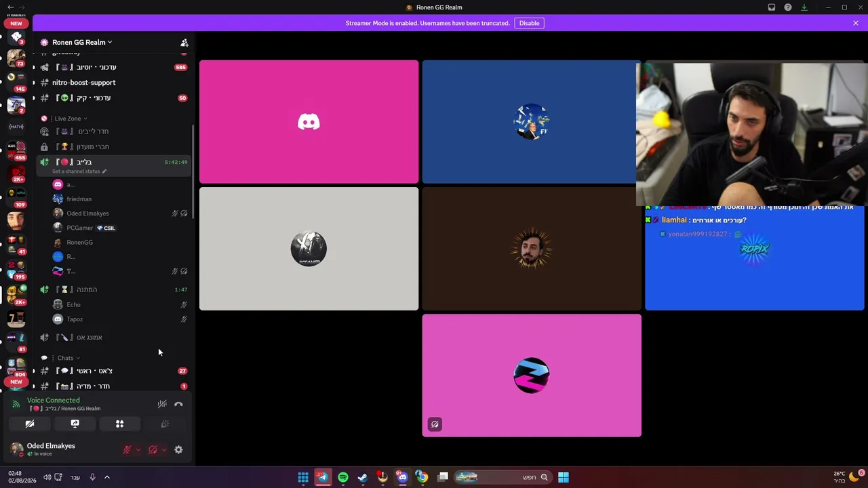Join the voice channel with knife emoji

(x=113, y=338)
